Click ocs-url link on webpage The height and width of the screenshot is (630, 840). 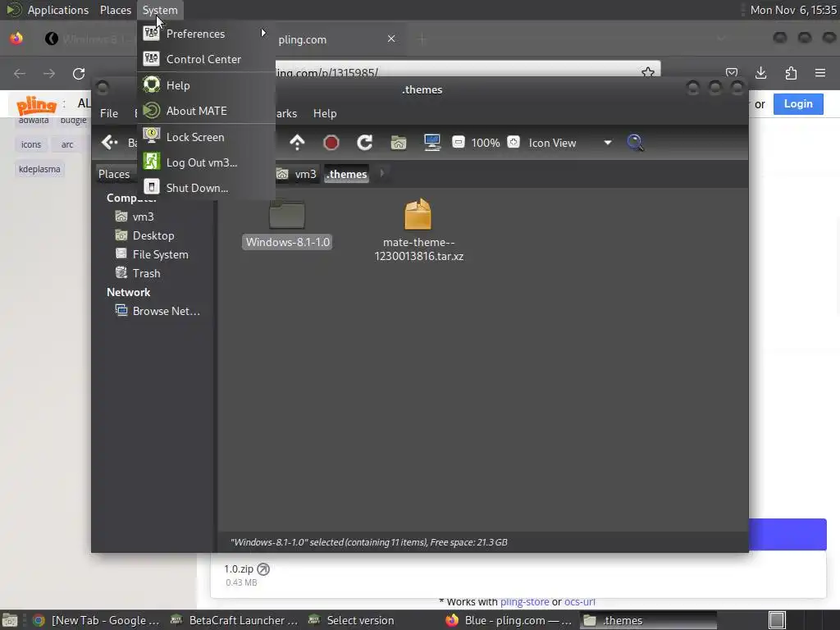580,601
